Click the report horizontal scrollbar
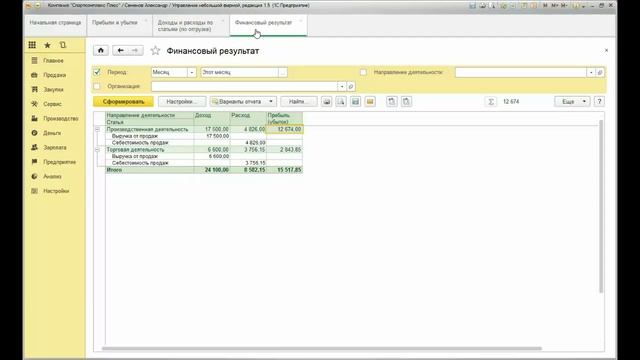The width and height of the screenshot is (640, 360). pos(322,349)
